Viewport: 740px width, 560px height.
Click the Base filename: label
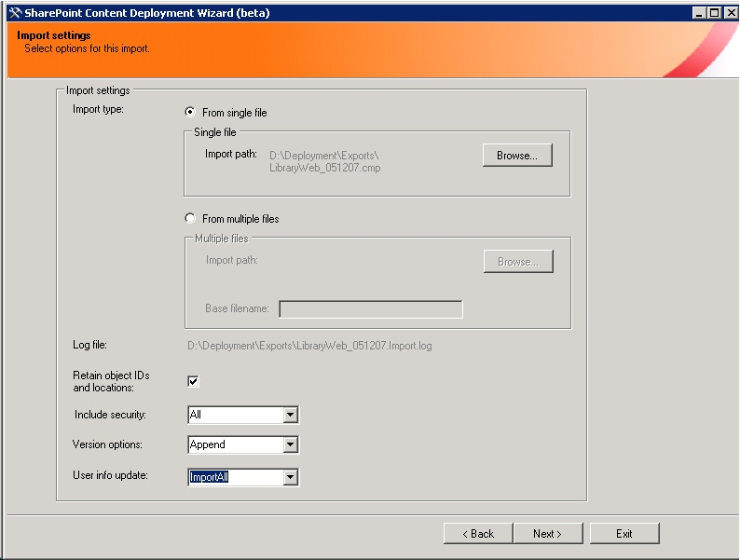tap(237, 308)
